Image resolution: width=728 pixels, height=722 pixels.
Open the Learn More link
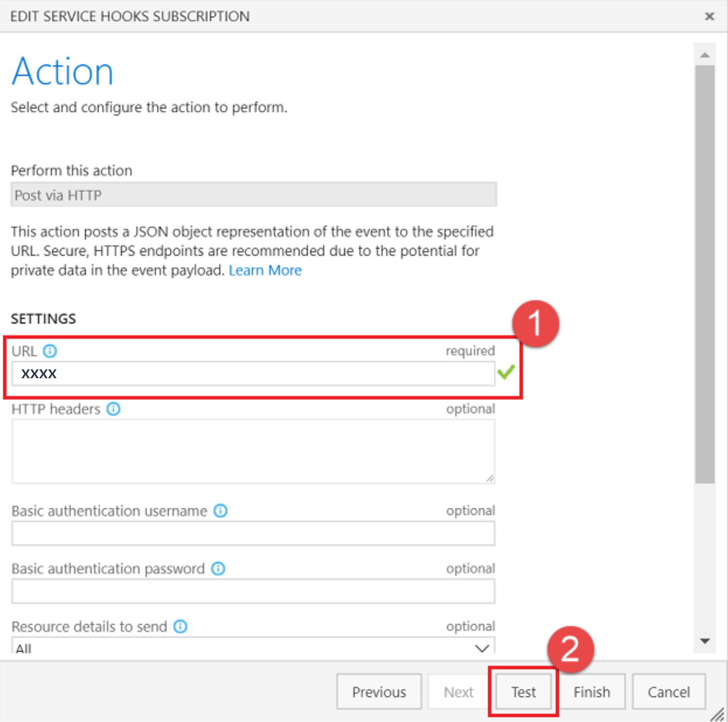265,270
